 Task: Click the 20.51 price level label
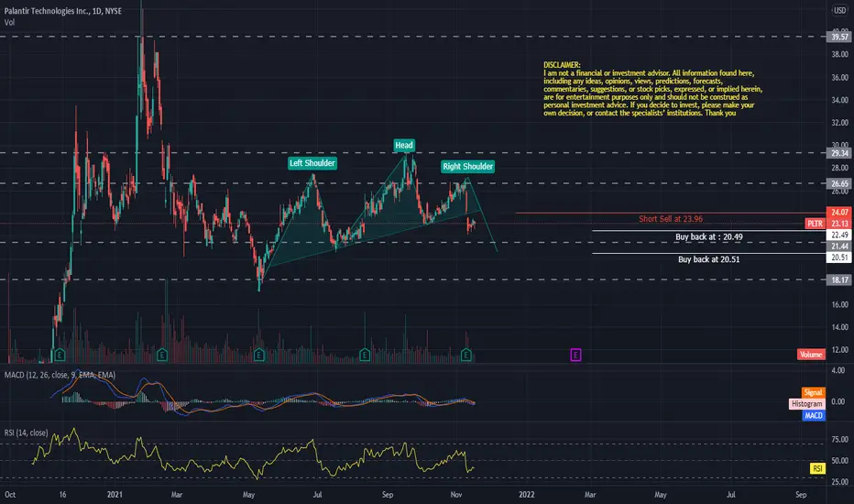pyautogui.click(x=839, y=257)
